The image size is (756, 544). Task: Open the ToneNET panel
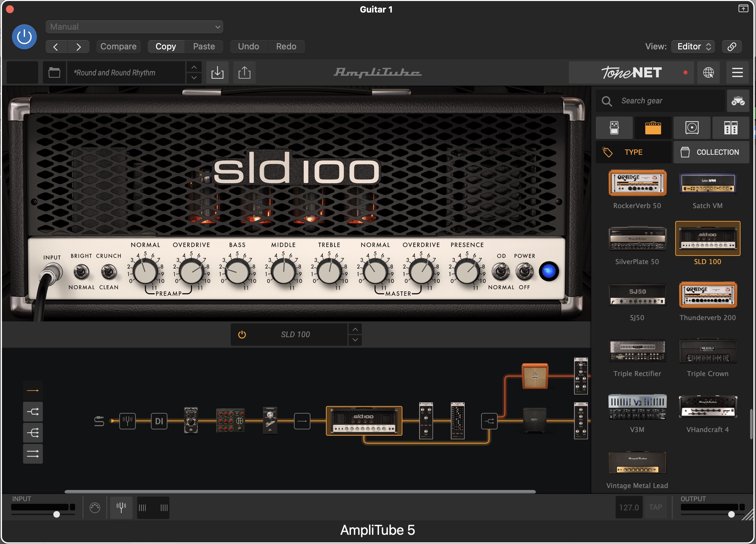pos(631,72)
